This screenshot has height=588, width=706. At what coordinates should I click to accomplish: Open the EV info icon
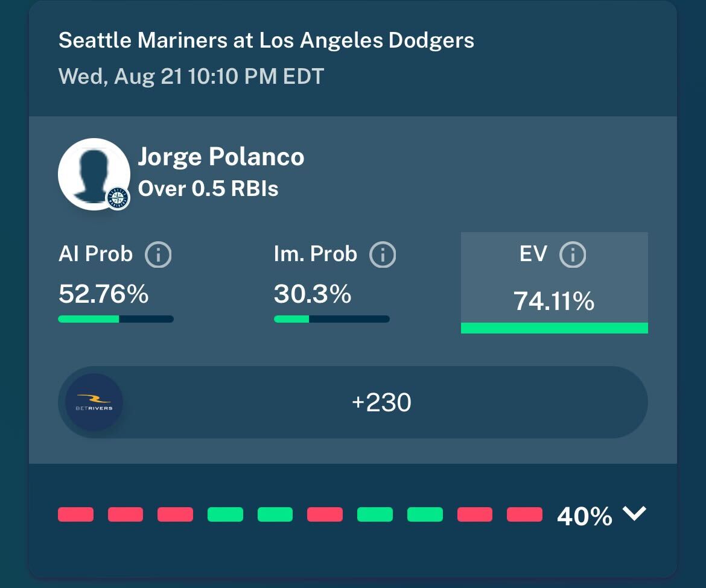tap(573, 254)
